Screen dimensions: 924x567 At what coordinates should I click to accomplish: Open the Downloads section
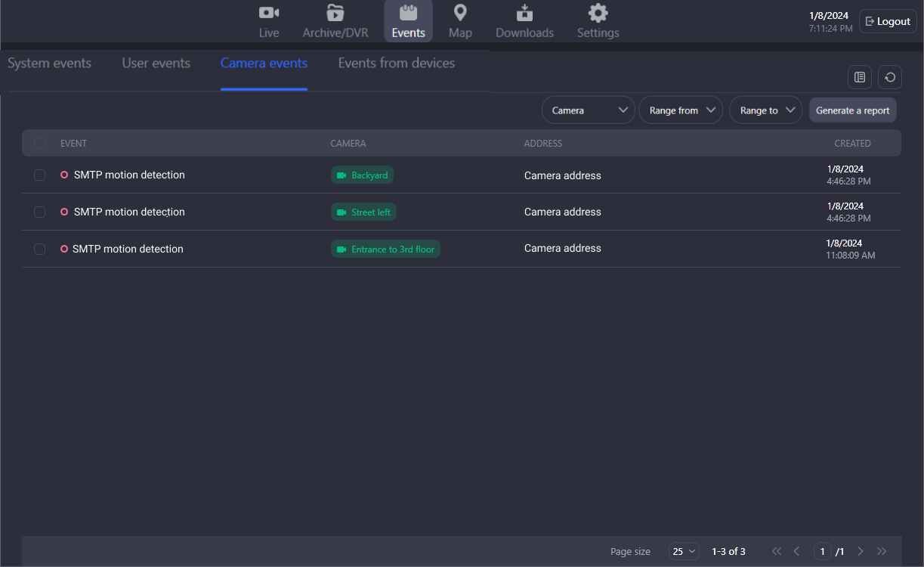(524, 21)
